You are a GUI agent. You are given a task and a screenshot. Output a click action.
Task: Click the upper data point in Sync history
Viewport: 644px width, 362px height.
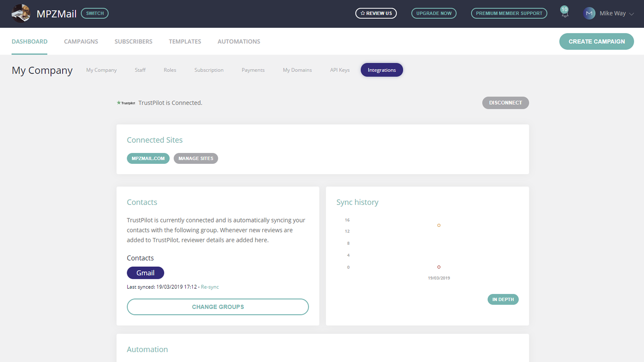[439, 225]
